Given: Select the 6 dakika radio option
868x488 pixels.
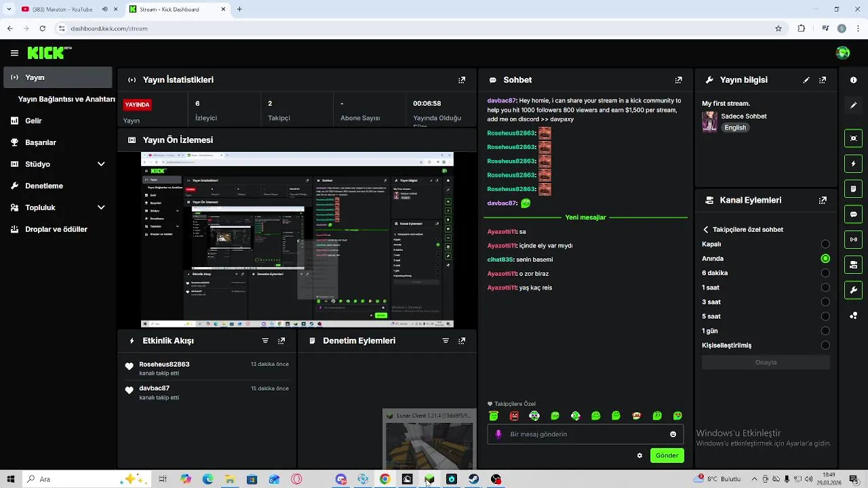Looking at the screenshot, I should (x=825, y=273).
